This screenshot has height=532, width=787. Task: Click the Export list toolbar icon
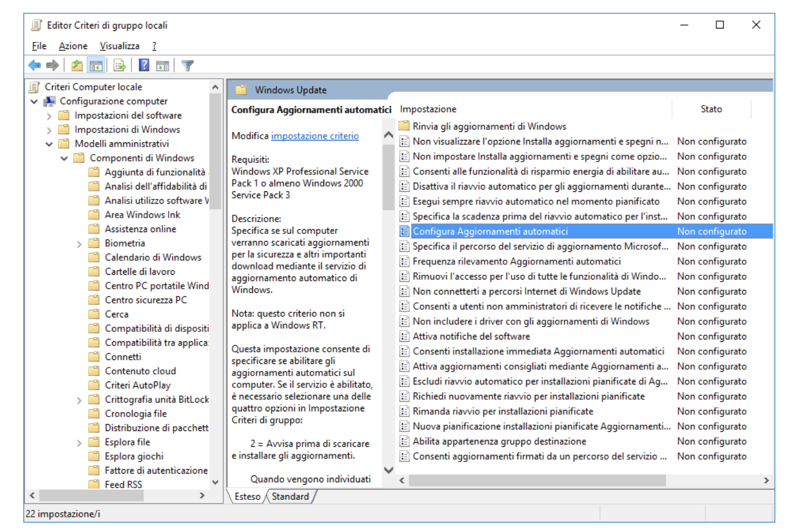click(x=120, y=65)
